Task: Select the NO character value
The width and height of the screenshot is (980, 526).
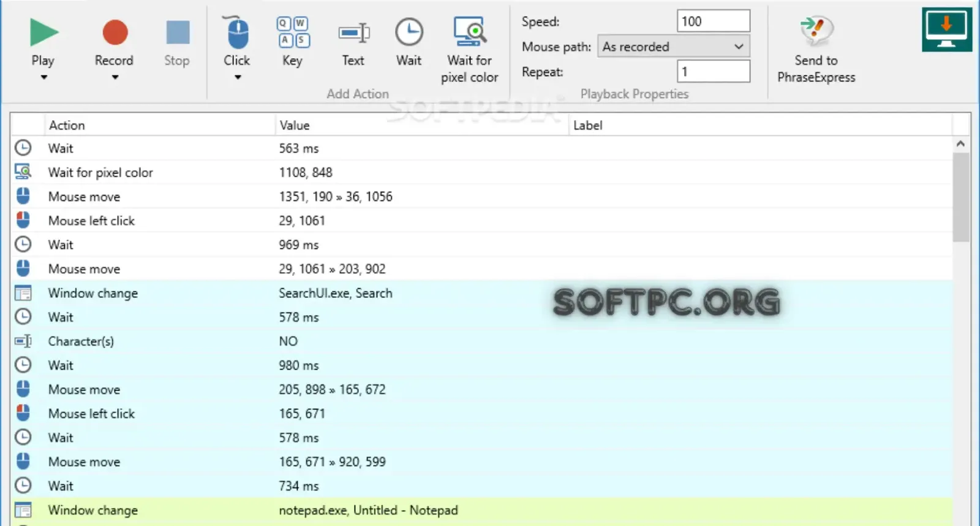Action: tap(288, 341)
